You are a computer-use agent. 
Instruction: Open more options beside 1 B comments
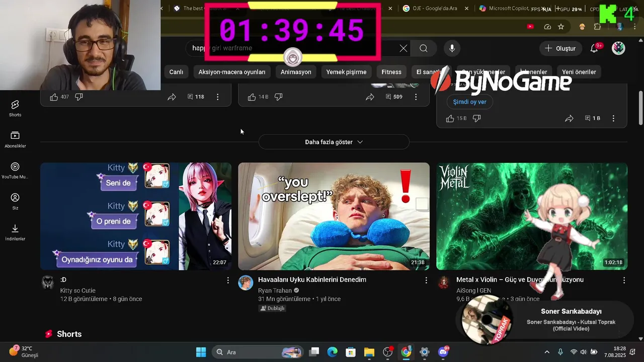pyautogui.click(x=613, y=119)
